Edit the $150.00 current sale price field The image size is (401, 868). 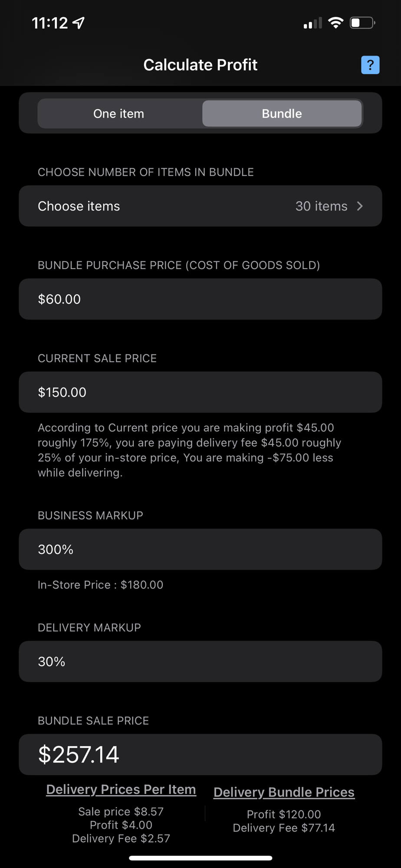200,392
